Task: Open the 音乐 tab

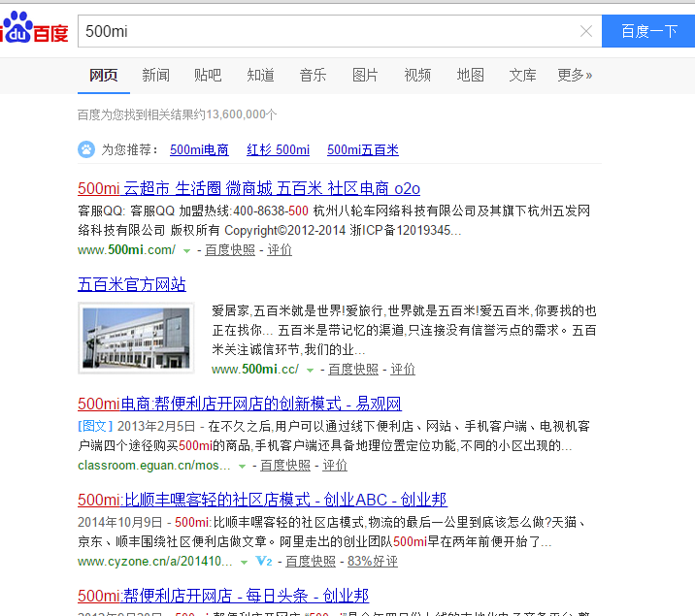Action: [x=313, y=75]
